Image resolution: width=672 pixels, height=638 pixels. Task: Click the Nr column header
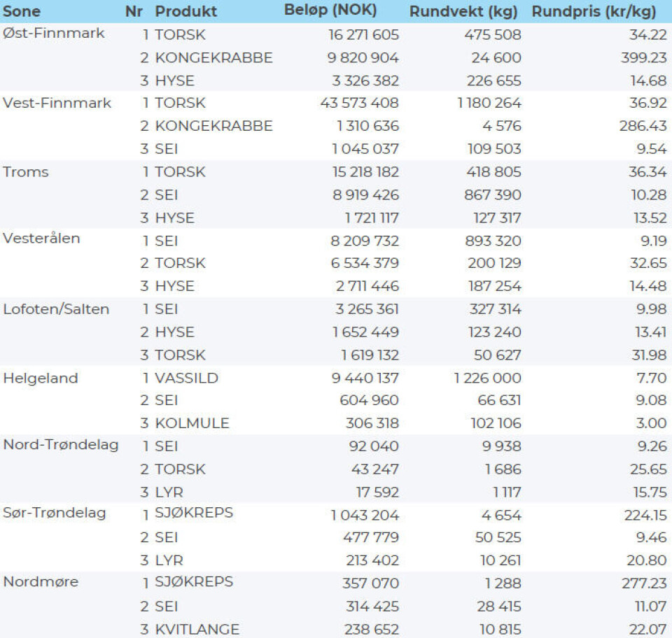pos(133,12)
